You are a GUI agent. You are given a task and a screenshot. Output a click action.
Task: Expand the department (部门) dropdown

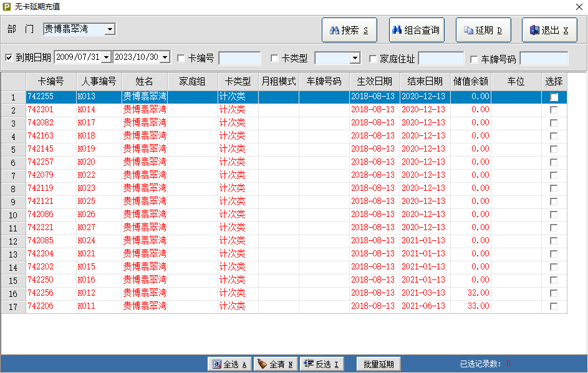[x=110, y=29]
